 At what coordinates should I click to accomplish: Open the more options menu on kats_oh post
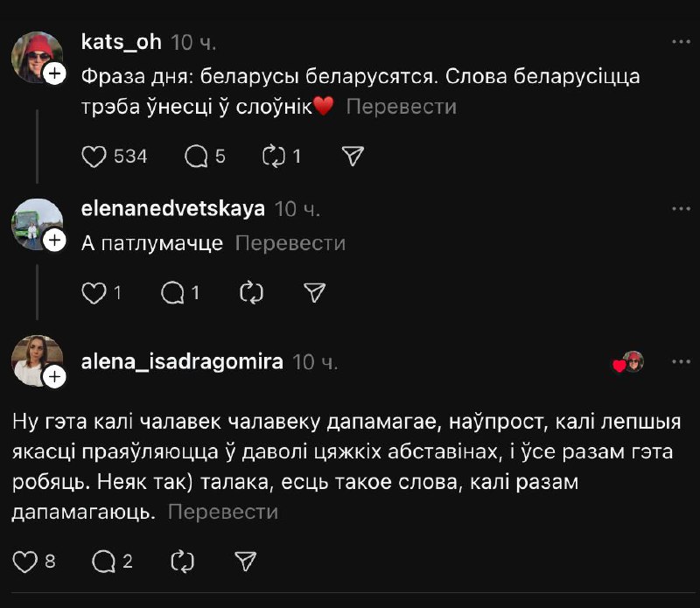tap(680, 42)
